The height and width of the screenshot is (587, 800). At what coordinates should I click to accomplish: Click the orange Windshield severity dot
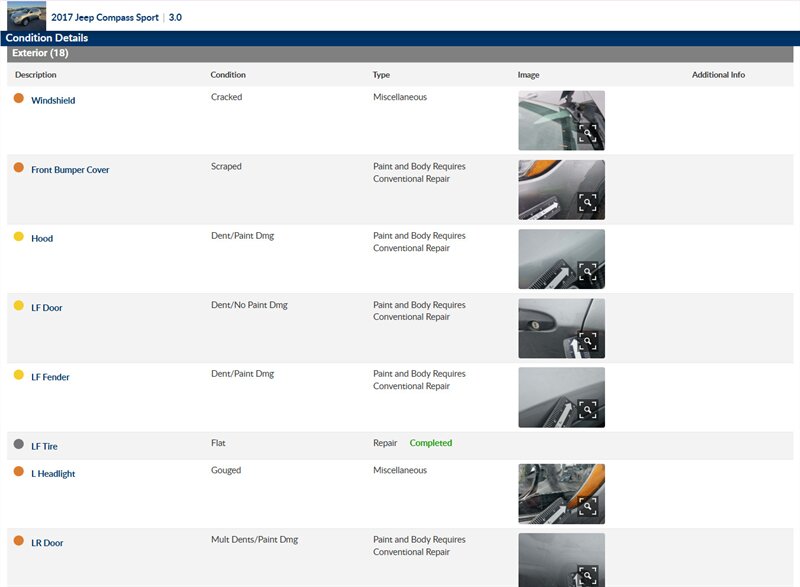19,99
